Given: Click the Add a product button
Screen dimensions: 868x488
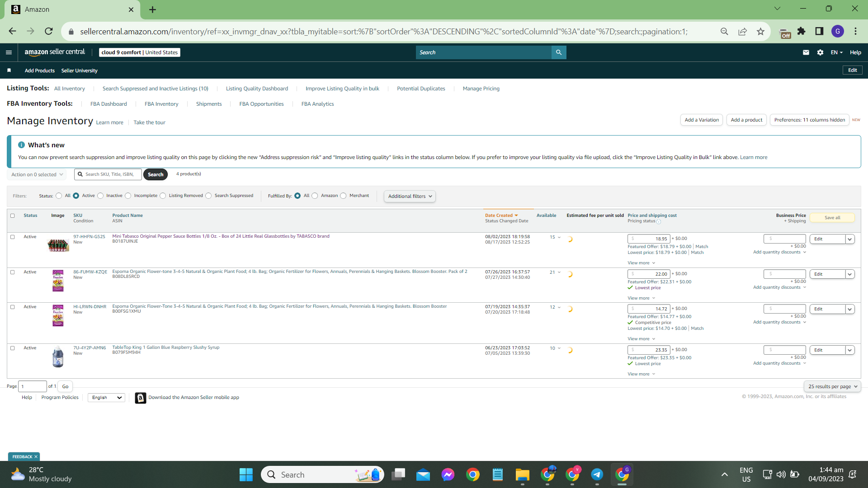Looking at the screenshot, I should (x=746, y=120).
